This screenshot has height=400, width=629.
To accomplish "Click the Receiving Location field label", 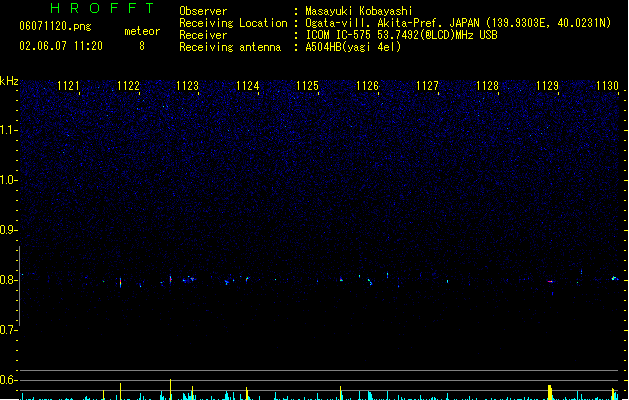I will pyautogui.click(x=233, y=23).
